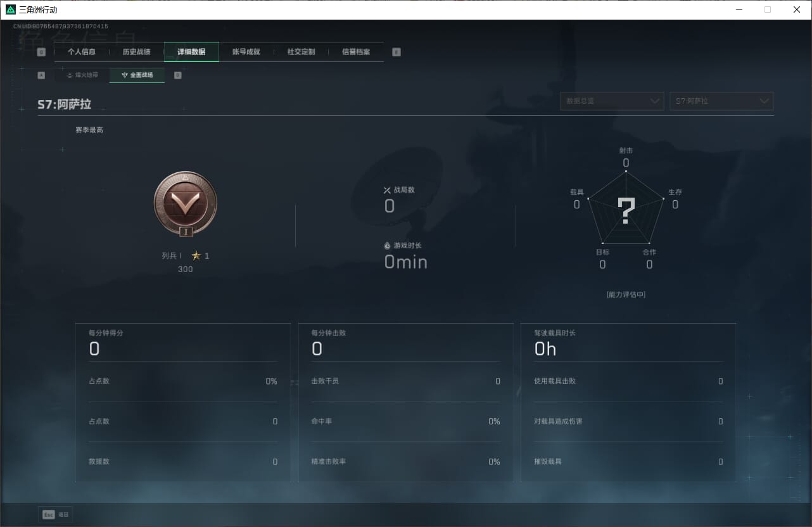Switch to the 历史战绩 tab
The width and height of the screenshot is (812, 527).
tap(136, 52)
